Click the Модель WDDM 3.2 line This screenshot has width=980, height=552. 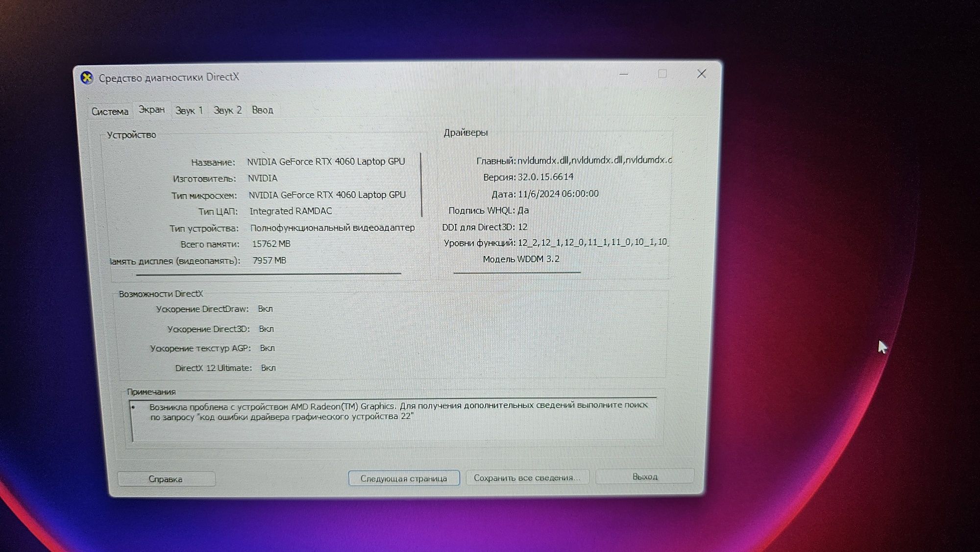[521, 259]
